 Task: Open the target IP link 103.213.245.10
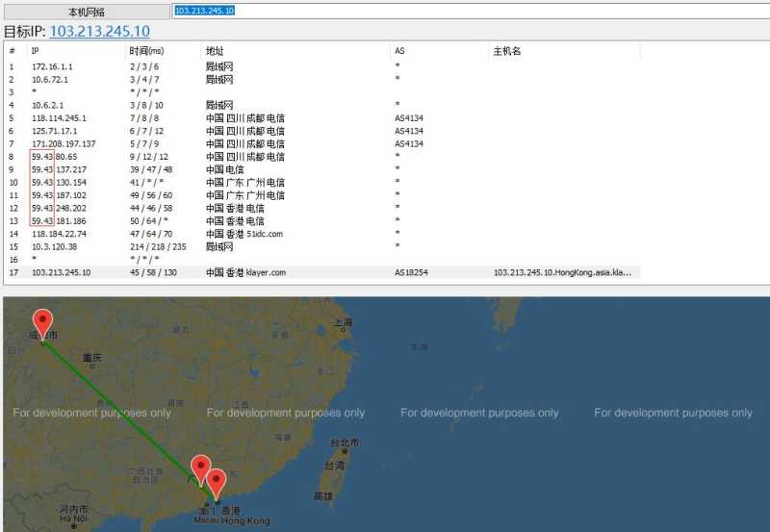click(100, 32)
